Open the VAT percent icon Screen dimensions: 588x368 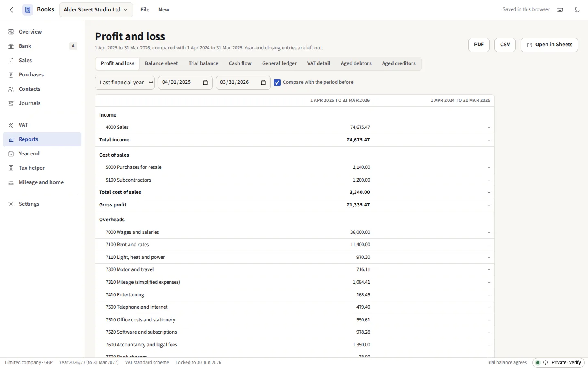tap(11, 125)
